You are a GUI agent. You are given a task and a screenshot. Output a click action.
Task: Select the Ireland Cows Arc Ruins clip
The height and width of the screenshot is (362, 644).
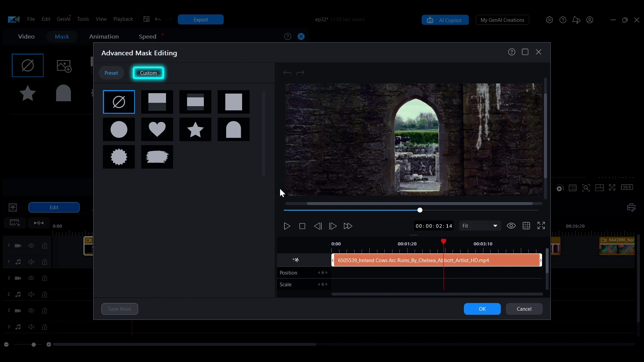point(436,260)
